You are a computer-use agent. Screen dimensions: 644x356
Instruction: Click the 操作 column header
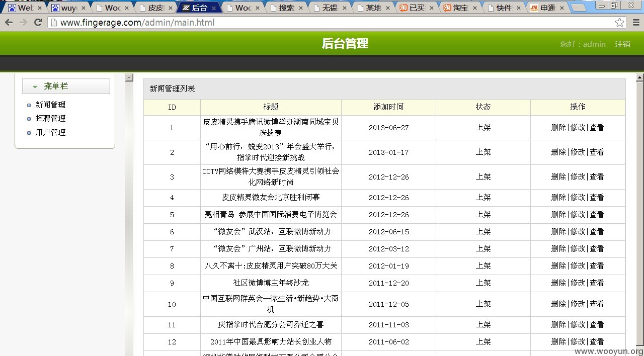point(578,107)
